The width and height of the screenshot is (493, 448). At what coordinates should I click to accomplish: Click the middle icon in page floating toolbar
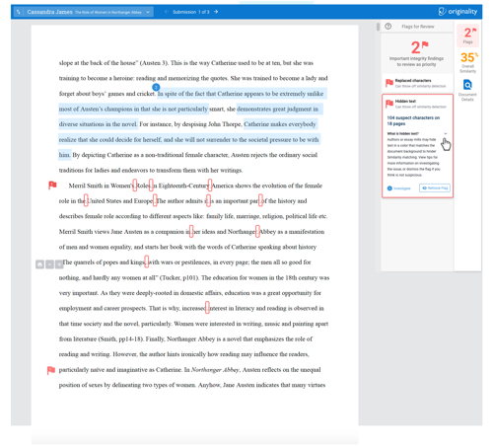click(x=49, y=264)
